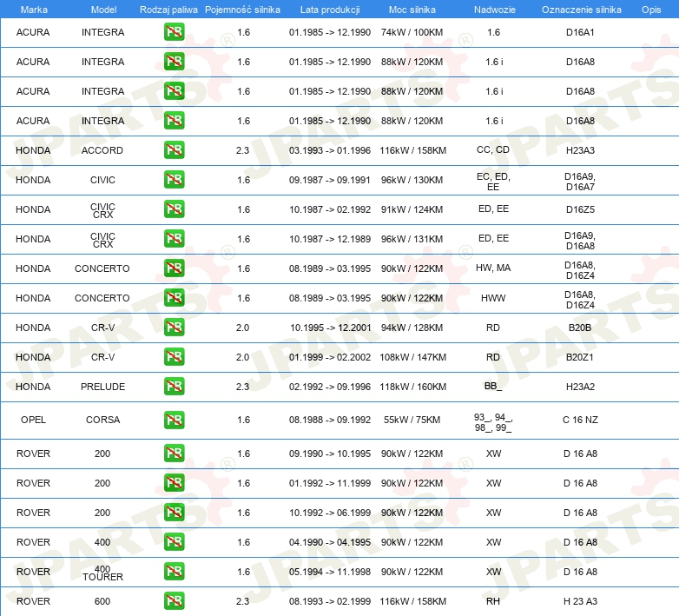Click the RH body type cell
Image resolution: width=679 pixels, height=616 pixels.
pos(493,601)
